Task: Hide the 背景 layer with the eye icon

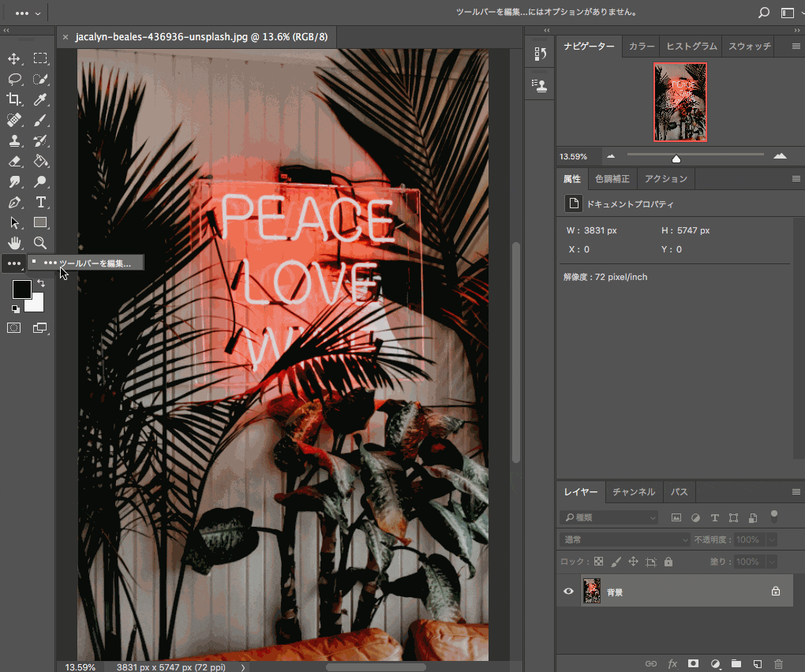Action: (568, 591)
